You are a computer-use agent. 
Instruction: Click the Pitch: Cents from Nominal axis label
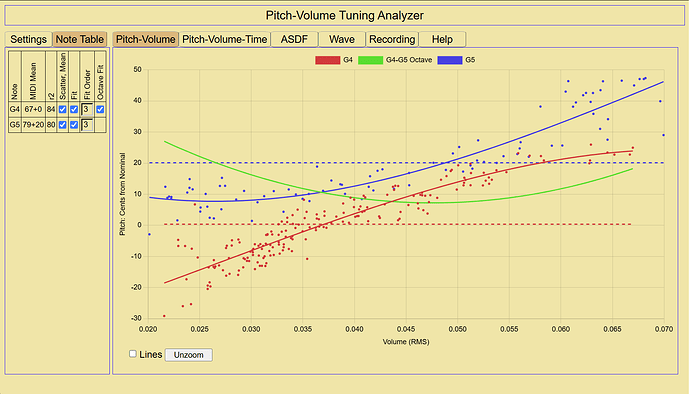(x=122, y=194)
